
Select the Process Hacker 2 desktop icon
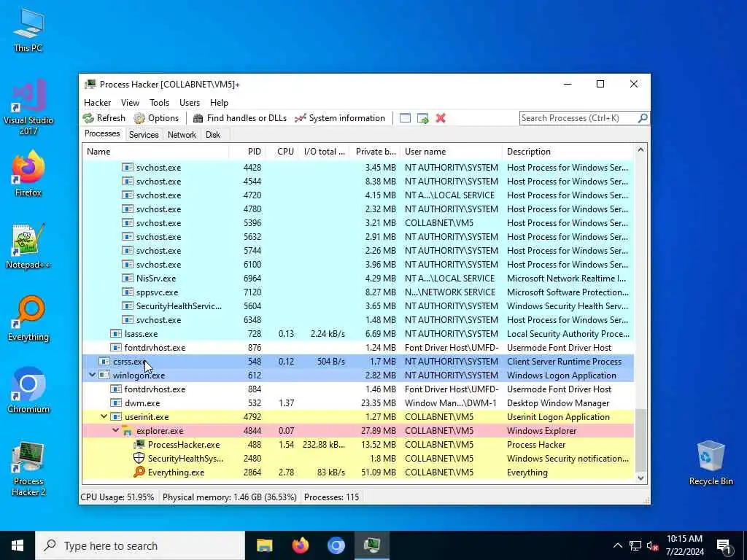coord(28,469)
